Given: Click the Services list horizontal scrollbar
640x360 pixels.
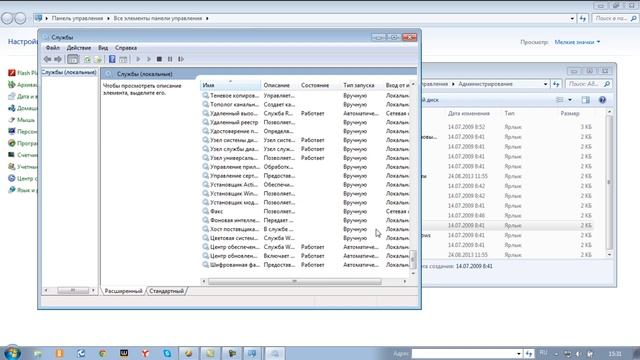Looking at the screenshot, I should tap(295, 281).
